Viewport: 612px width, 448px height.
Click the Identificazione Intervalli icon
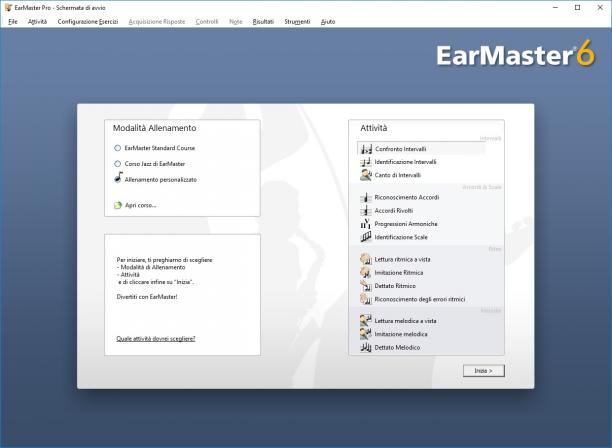[x=366, y=162]
